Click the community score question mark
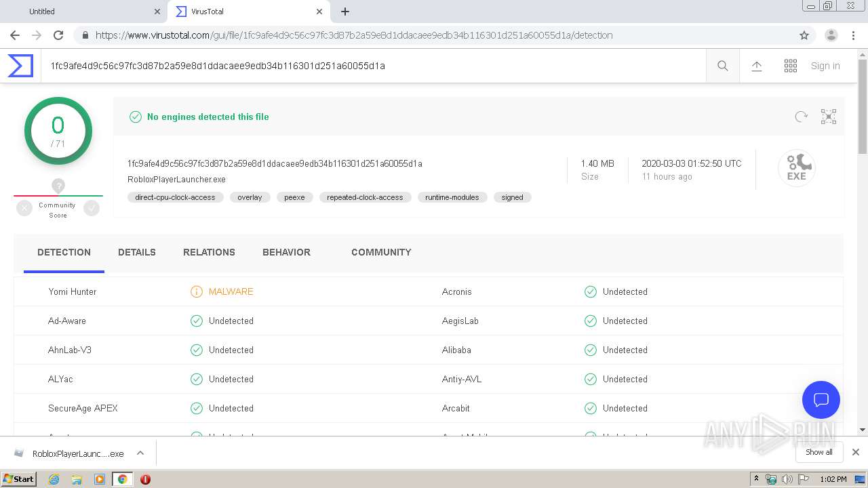The width and height of the screenshot is (868, 488). [x=58, y=186]
